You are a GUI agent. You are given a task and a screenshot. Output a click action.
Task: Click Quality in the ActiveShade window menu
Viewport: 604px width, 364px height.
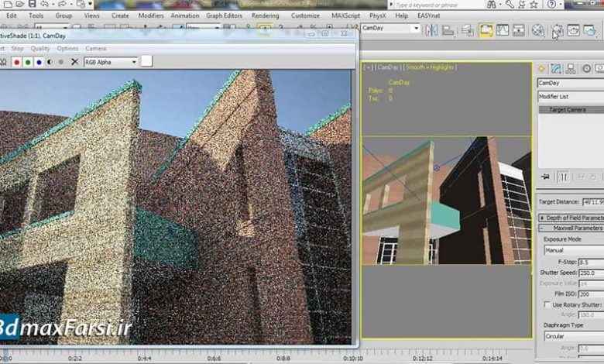point(40,48)
